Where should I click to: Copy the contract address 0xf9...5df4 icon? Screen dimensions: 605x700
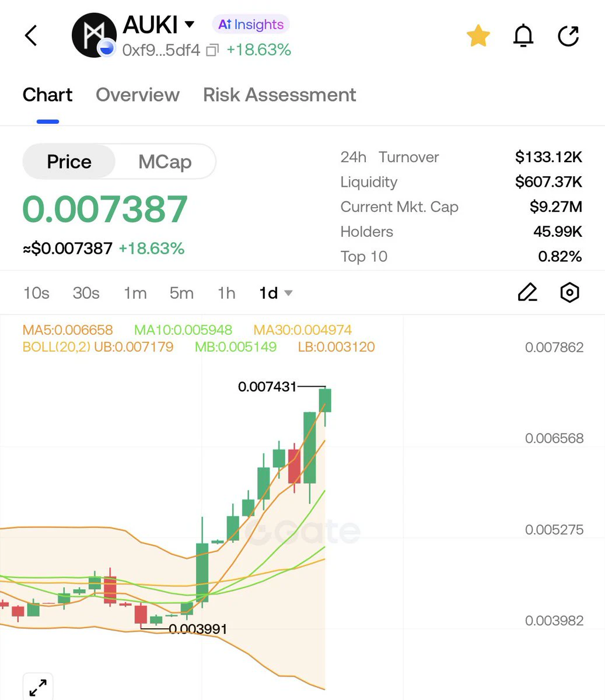[212, 51]
